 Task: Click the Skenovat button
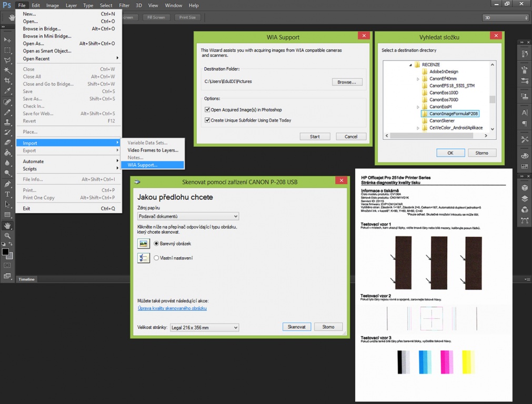297,327
